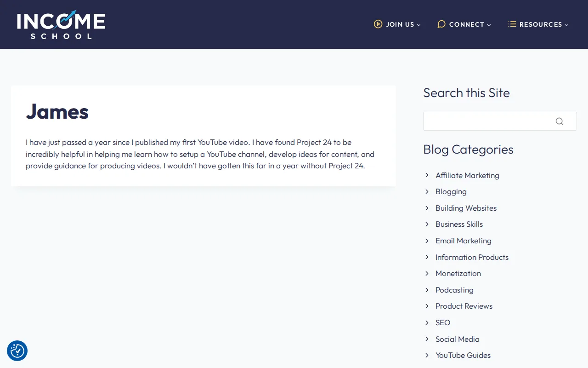
Task: Go to the Blogging category
Action: pos(451,191)
